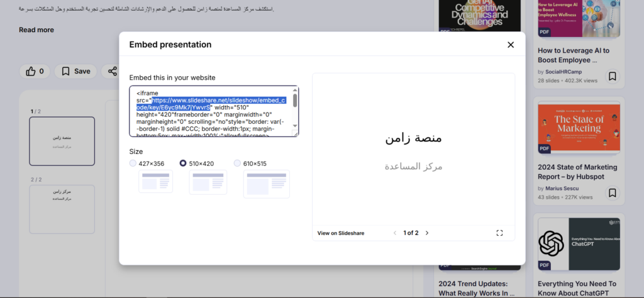This screenshot has height=298, width=644.
Task: Save the presentation with bookmark button
Action: click(x=75, y=72)
